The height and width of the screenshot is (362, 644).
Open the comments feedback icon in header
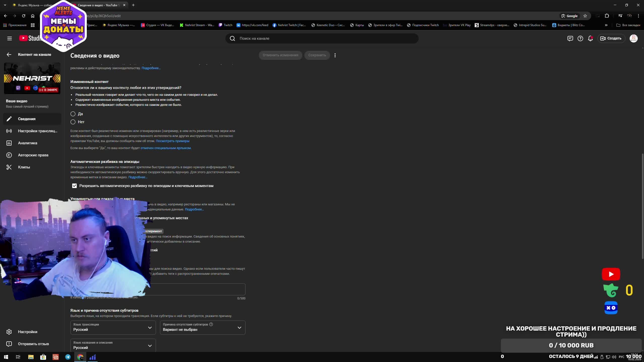(570, 38)
